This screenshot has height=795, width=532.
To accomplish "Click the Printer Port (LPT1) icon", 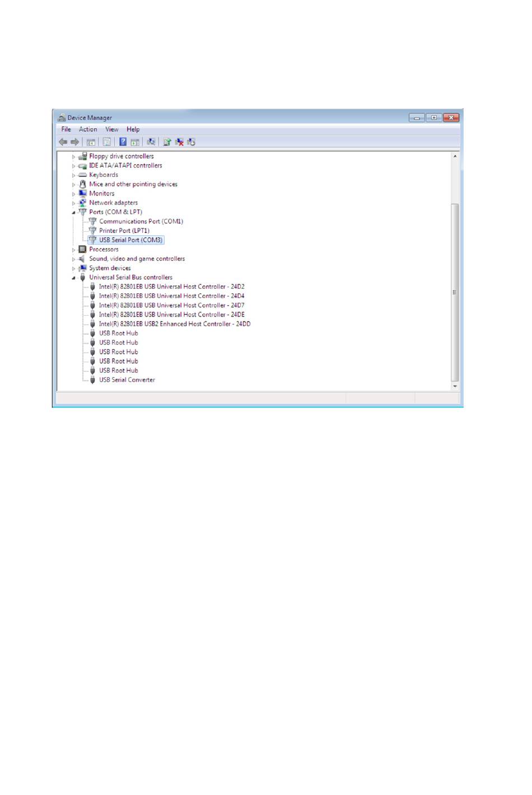I will click(x=93, y=231).
